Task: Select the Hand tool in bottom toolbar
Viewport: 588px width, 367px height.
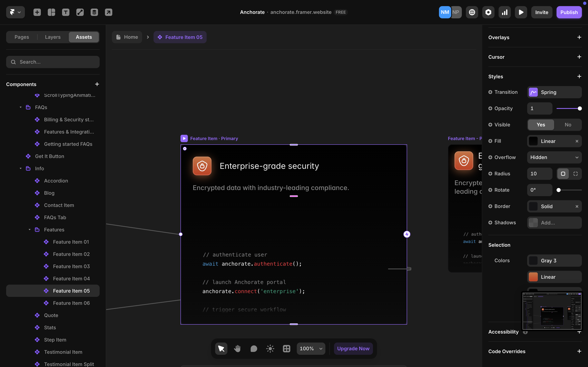Action: [x=237, y=349]
